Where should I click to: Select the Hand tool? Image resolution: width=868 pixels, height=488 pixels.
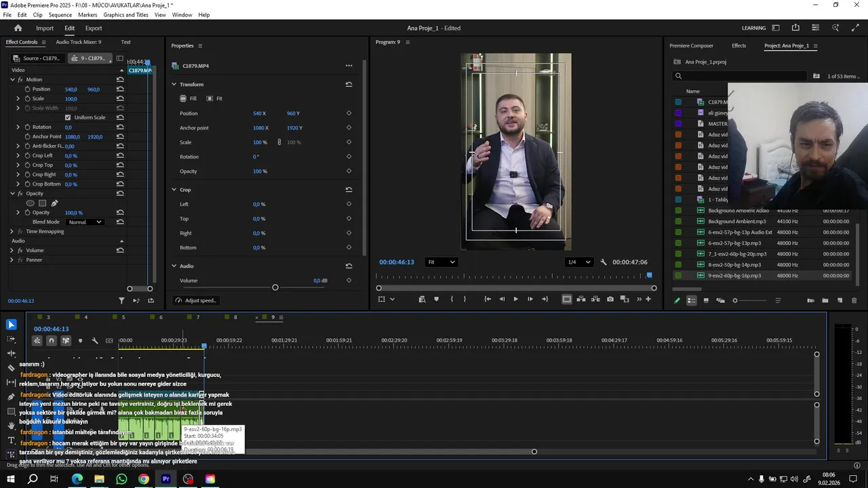tap(11, 426)
